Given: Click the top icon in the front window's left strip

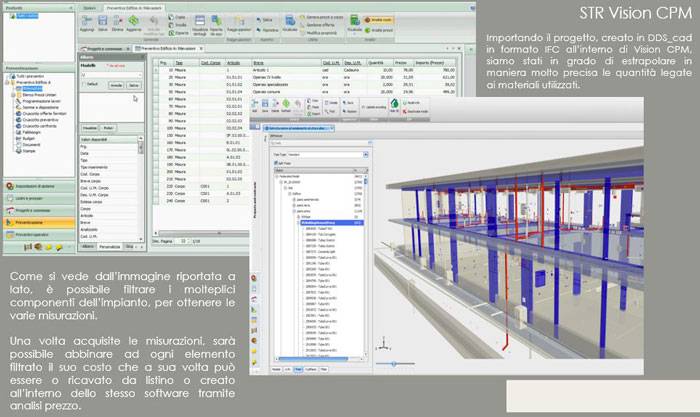Looking at the screenshot, I should point(254,278).
